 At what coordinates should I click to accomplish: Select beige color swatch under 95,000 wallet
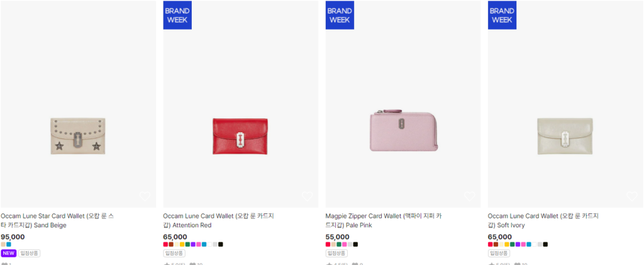[3, 244]
